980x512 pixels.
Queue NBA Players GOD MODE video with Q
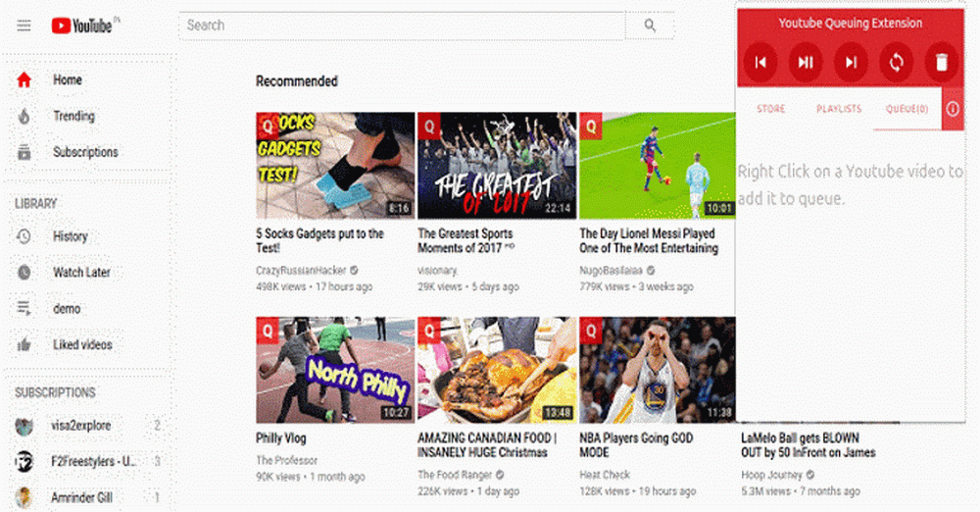tap(591, 331)
